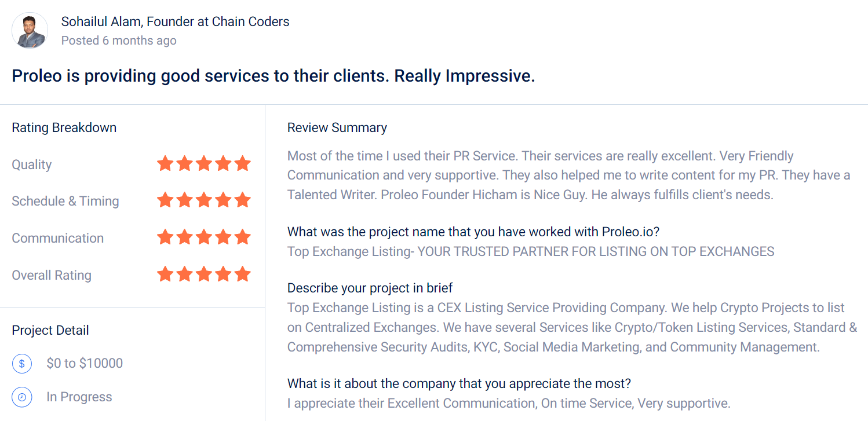Image resolution: width=868 pixels, height=421 pixels.
Task: Click the first star in Quality rating
Action: click(165, 164)
